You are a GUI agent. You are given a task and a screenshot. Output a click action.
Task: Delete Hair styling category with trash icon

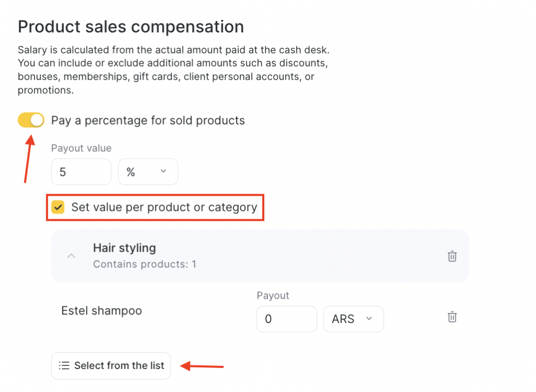point(452,256)
